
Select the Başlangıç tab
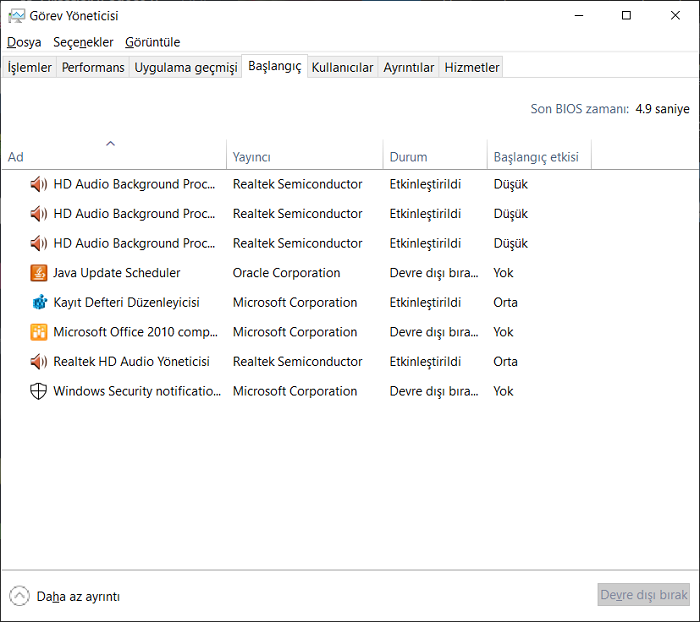pos(275,66)
